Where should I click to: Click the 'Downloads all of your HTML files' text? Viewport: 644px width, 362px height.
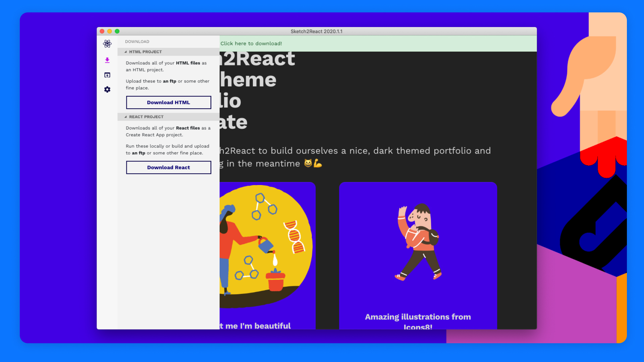(166, 66)
